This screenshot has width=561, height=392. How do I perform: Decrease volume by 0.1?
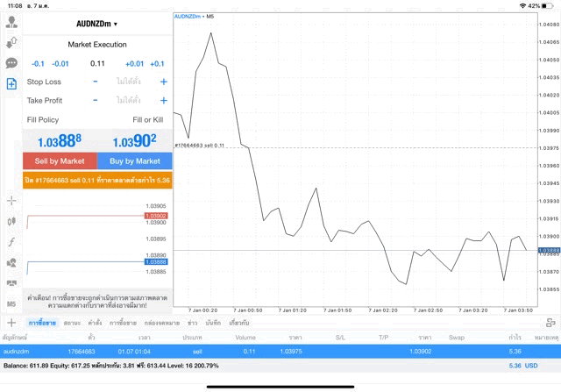click(x=38, y=64)
